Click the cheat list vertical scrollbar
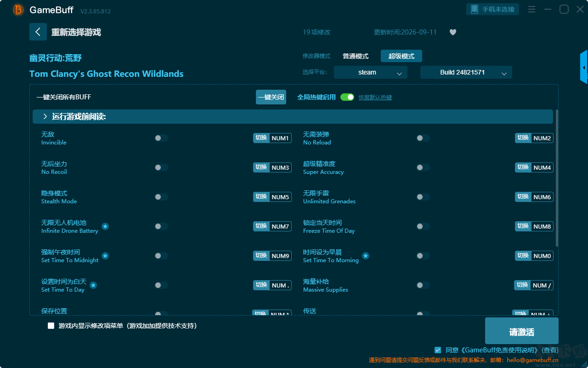Image resolution: width=588 pixels, height=368 pixels. pos(557,178)
